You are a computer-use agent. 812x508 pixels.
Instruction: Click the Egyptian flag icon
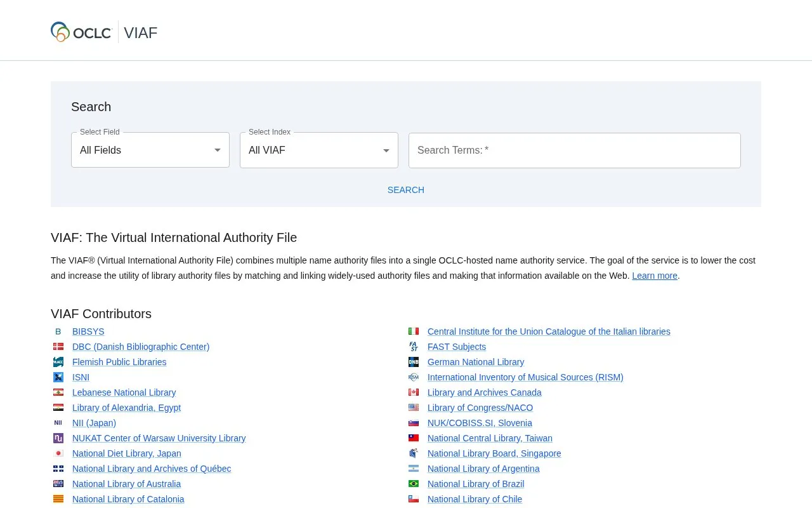click(x=58, y=408)
